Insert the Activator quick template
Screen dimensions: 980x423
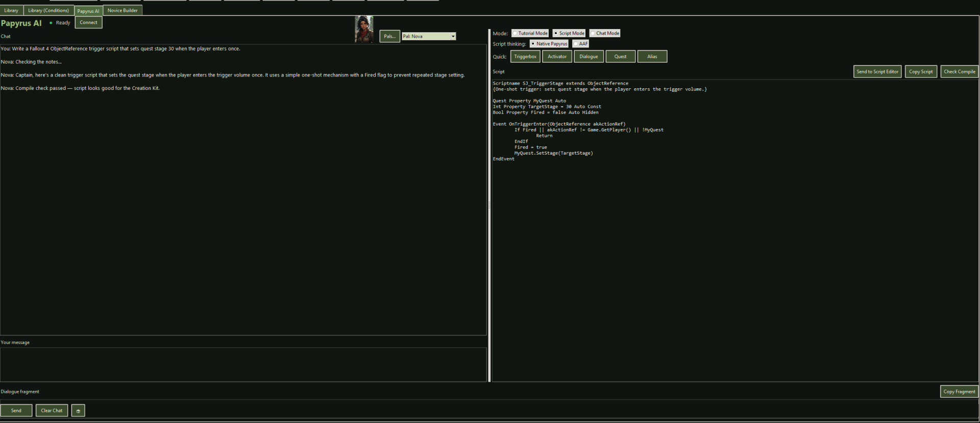click(x=557, y=57)
